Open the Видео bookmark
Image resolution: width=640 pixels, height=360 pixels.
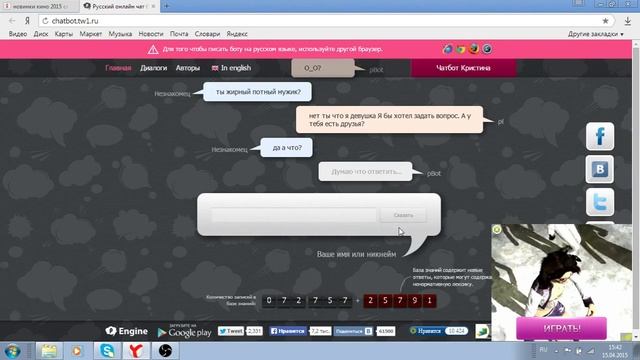[x=18, y=34]
